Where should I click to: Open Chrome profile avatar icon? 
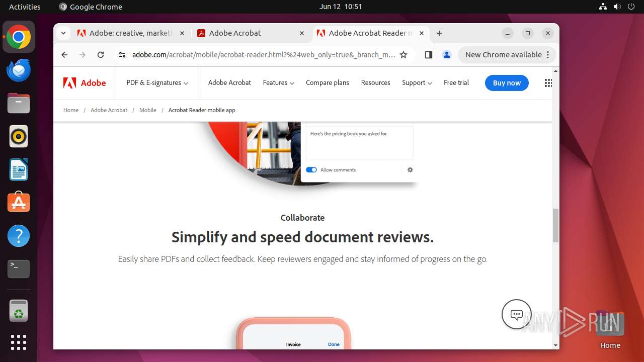coord(447,55)
